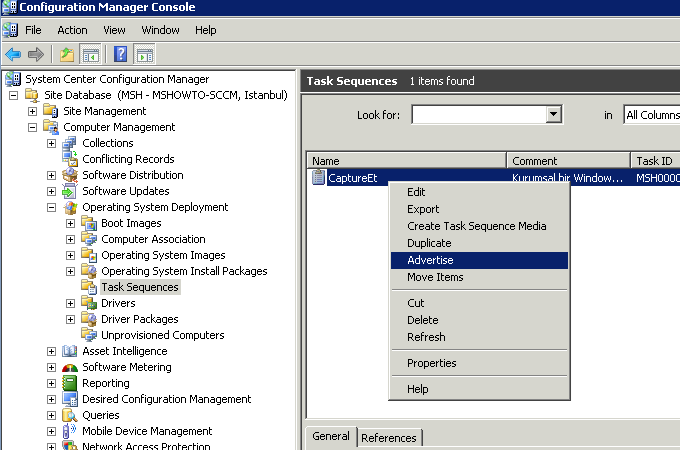Select the Task Sequences tree node

click(x=140, y=287)
